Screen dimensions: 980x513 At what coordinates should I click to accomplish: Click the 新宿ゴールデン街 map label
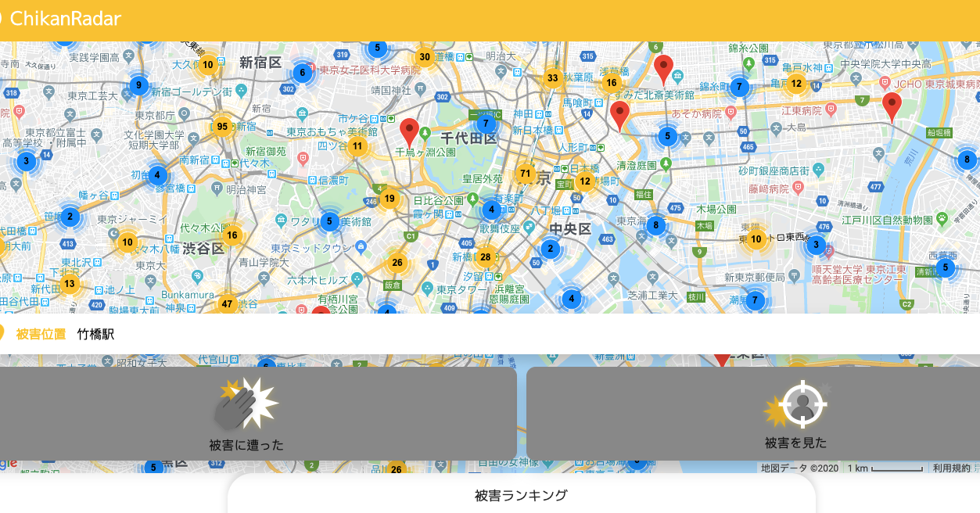191,92
